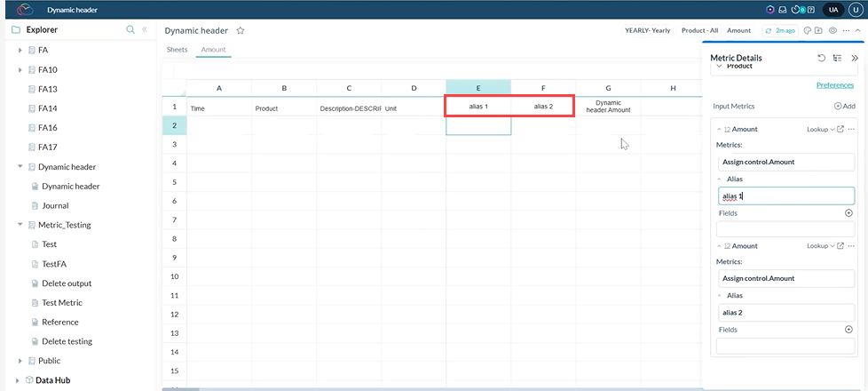Click the 'alias 2' Alias input field
Viewport: 868px width, 391px height.
(x=785, y=312)
